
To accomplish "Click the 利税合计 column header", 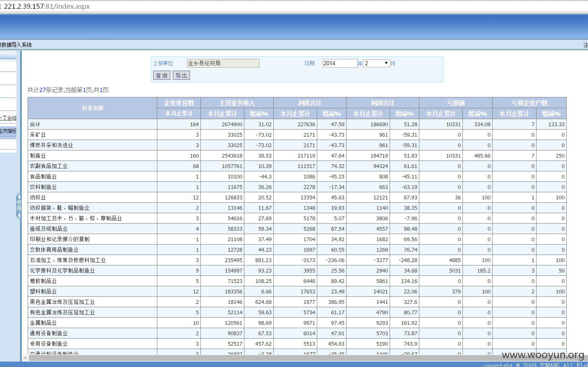I will click(x=310, y=103).
